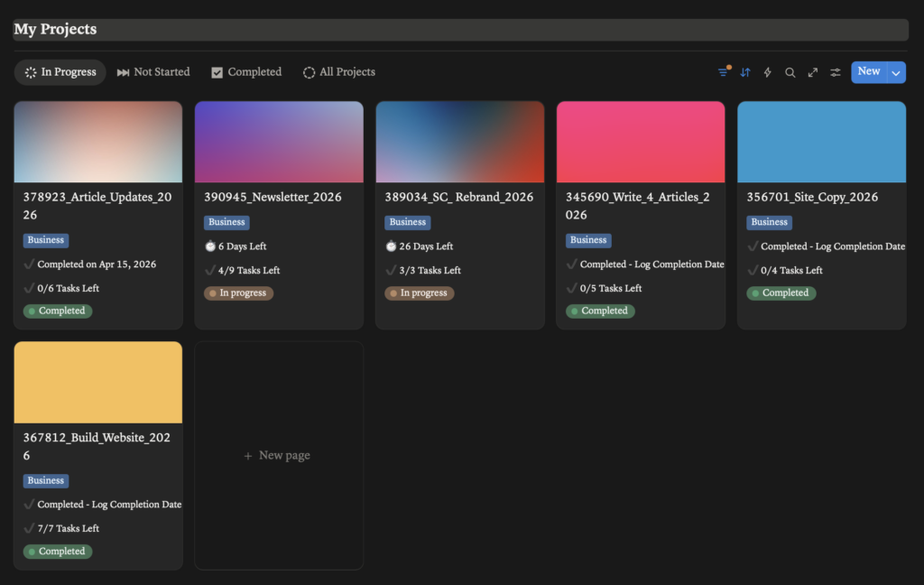Expand the dropdown arrow next to New
This screenshot has width=924, height=585.
pos(896,72)
